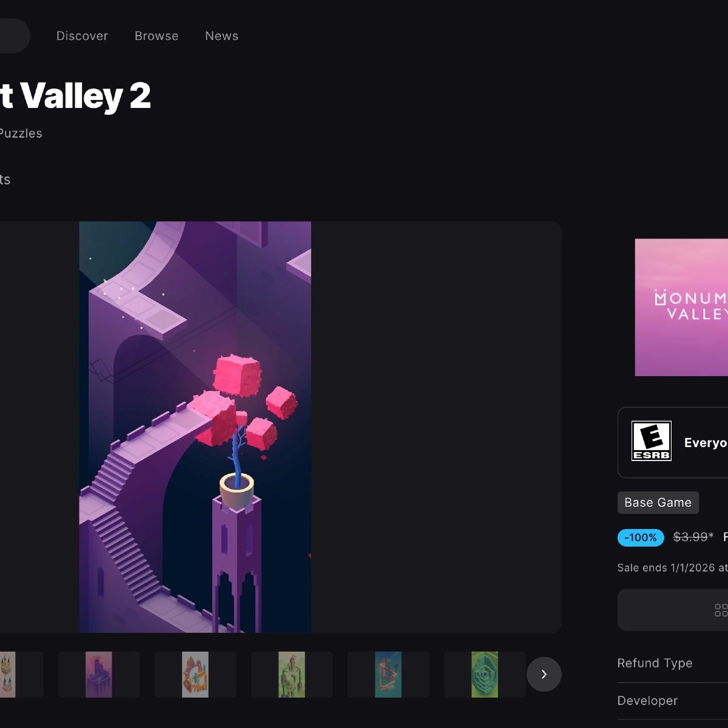Click the Refund Type row
The height and width of the screenshot is (728, 728).
tap(673, 663)
